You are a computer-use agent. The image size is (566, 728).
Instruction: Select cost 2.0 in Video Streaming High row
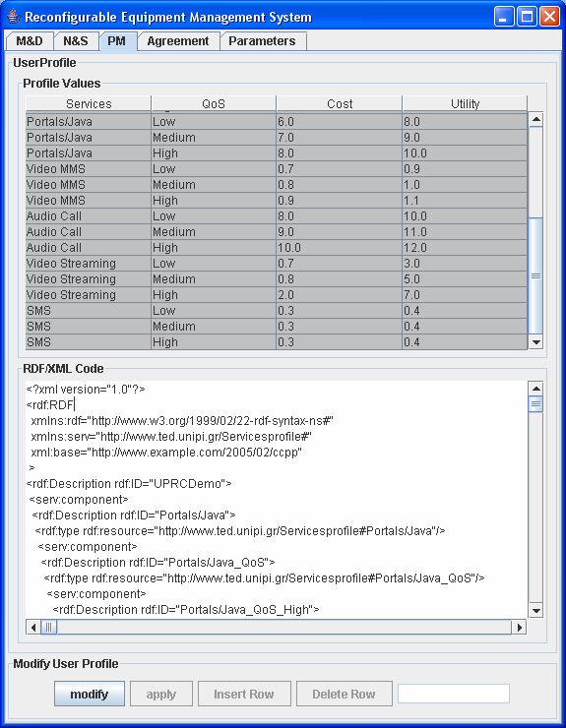click(340, 295)
